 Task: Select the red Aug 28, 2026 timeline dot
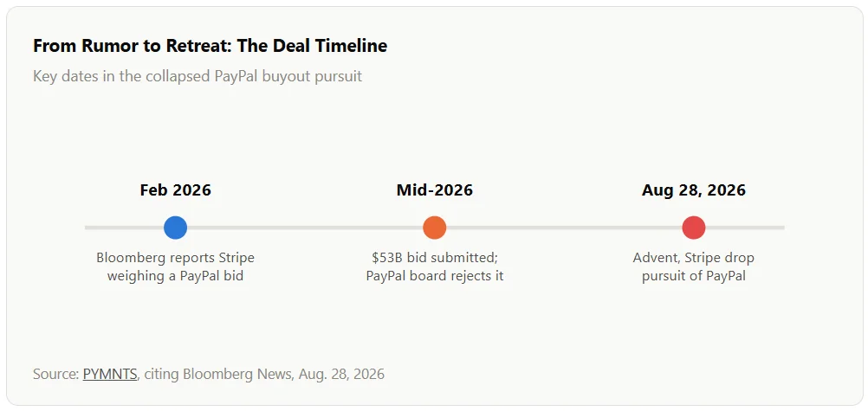click(x=694, y=228)
